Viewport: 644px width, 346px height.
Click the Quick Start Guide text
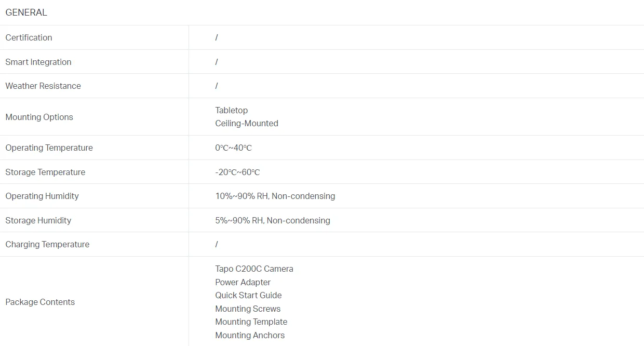248,295
